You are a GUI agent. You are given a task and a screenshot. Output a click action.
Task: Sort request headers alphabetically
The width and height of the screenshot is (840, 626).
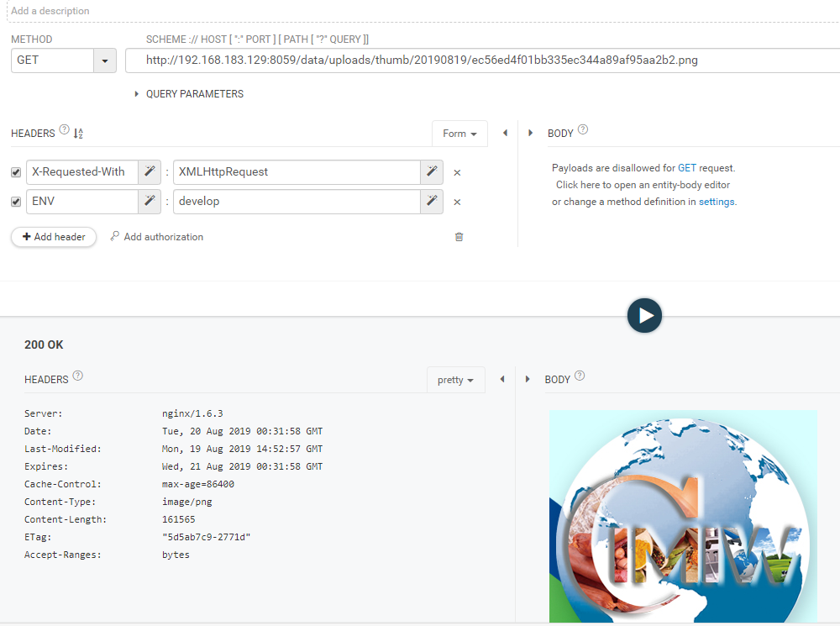point(78,134)
